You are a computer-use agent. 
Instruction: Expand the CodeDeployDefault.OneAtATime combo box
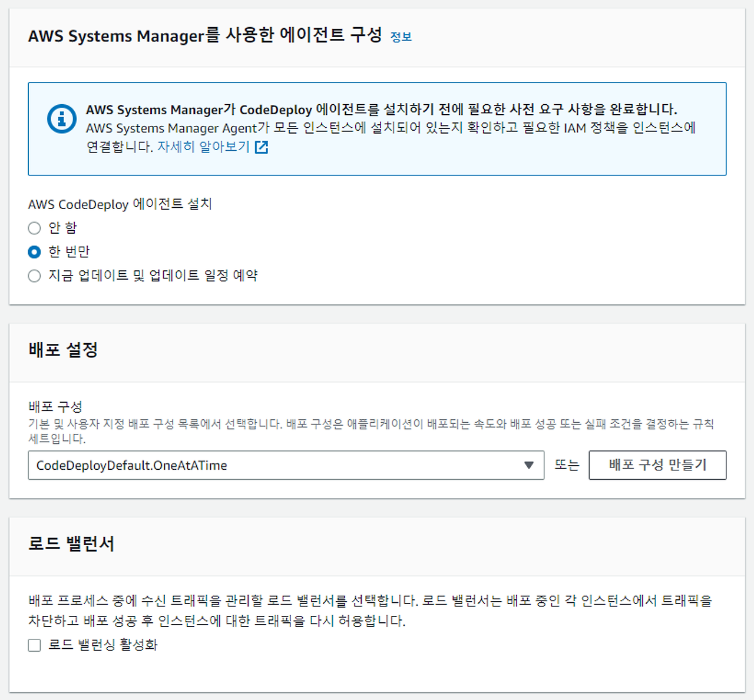point(286,465)
